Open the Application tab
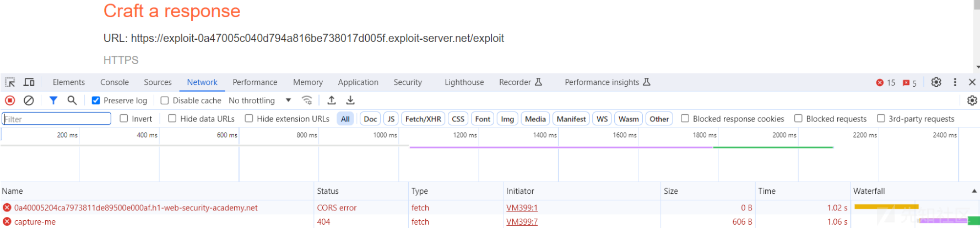The image size is (980, 228). pyautogui.click(x=358, y=82)
